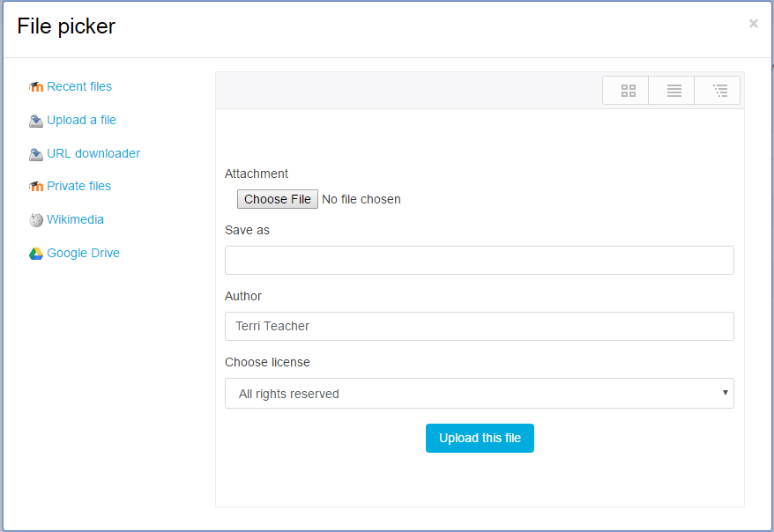Click the license dropdown arrow

point(726,393)
